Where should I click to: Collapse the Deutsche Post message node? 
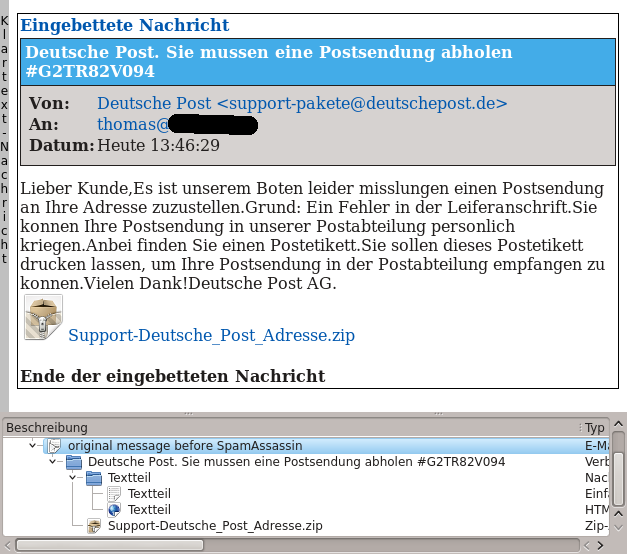click(x=53, y=462)
